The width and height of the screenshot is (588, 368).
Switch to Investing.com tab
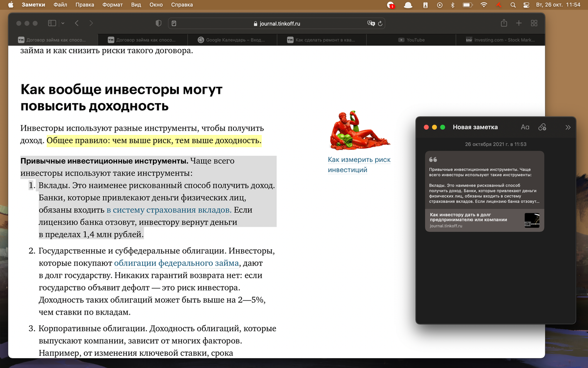(x=500, y=40)
